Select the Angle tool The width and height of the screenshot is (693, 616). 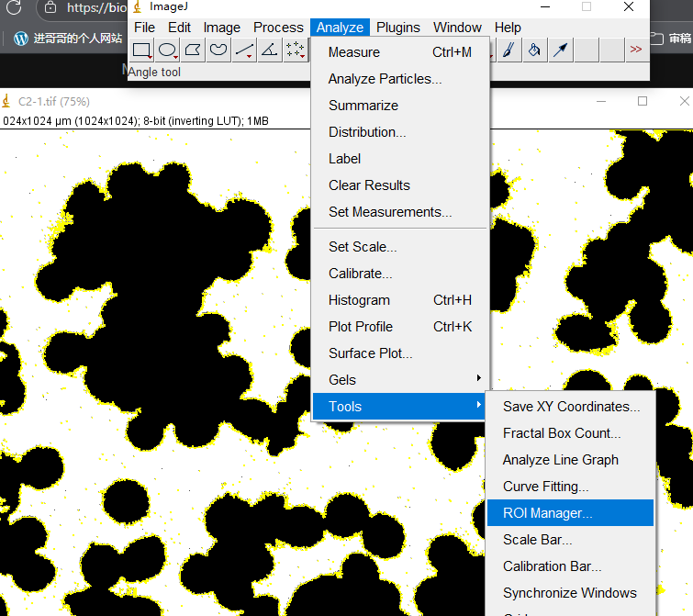pos(269,50)
